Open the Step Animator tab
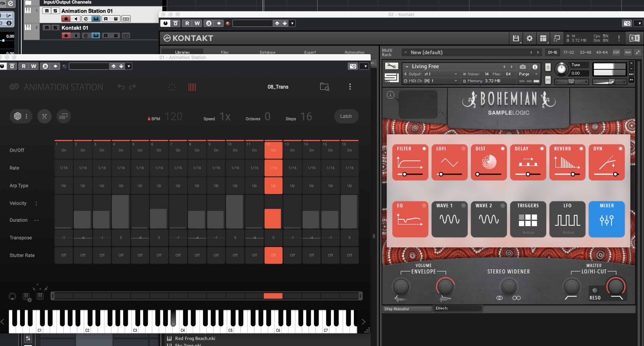The width and height of the screenshot is (644, 346). click(407, 309)
